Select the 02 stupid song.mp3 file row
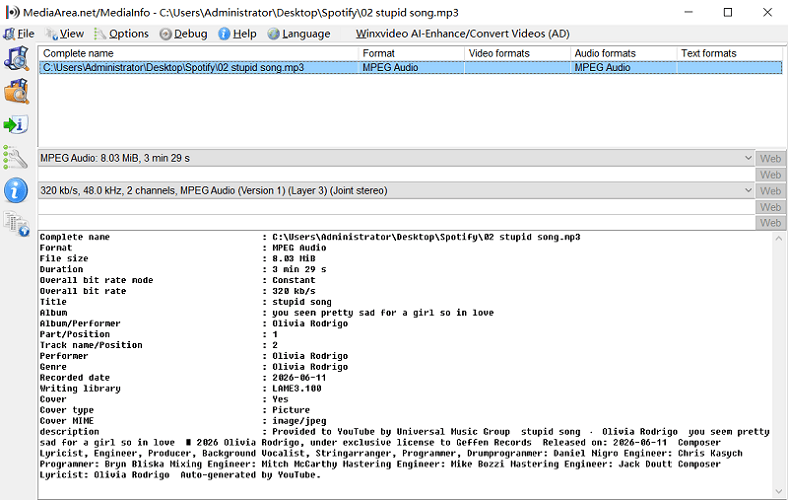This screenshot has height=500, width=788. [x=410, y=67]
